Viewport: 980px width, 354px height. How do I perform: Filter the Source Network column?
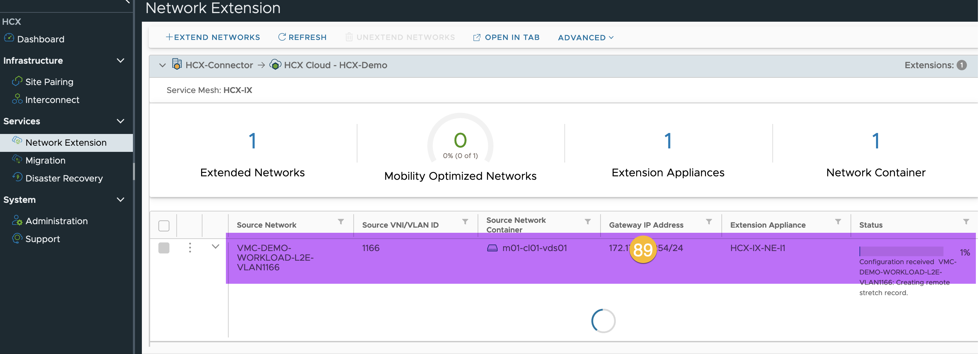click(341, 222)
